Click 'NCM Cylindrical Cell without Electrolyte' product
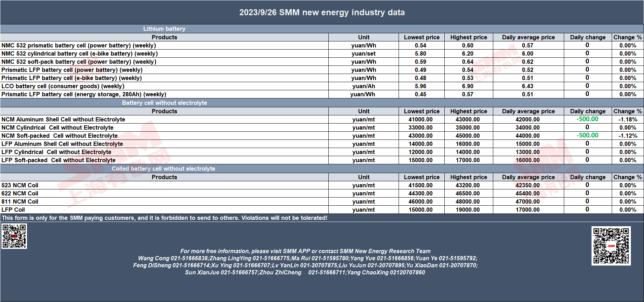 coord(57,127)
